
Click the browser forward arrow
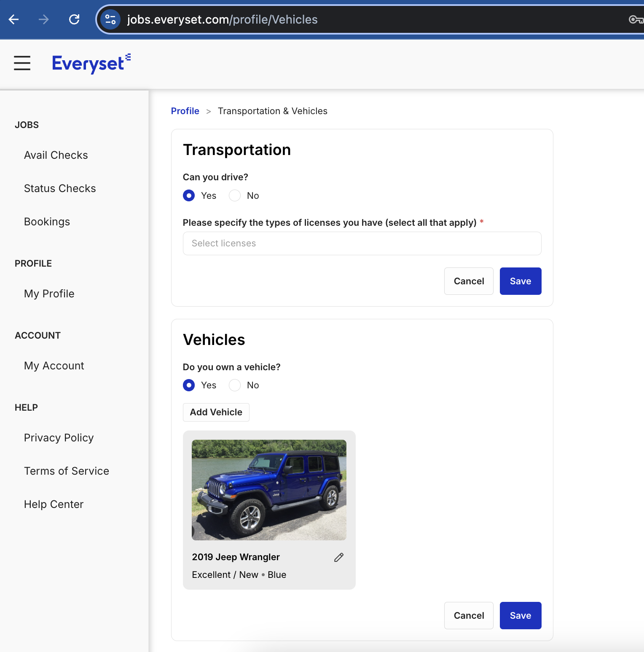[x=44, y=19]
